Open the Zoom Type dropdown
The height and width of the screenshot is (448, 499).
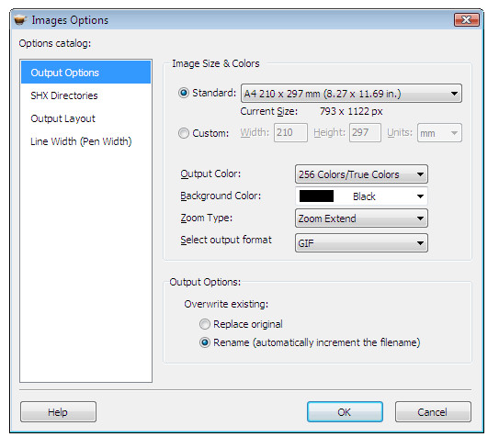(361, 218)
